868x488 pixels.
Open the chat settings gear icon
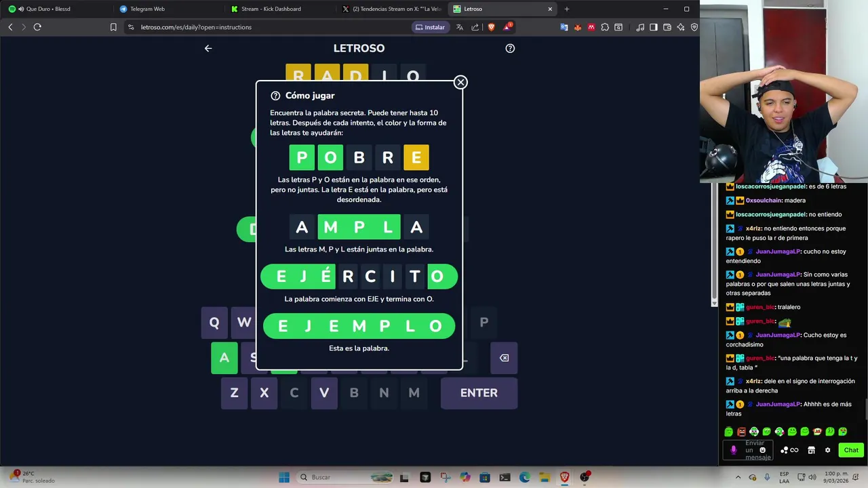pyautogui.click(x=827, y=450)
